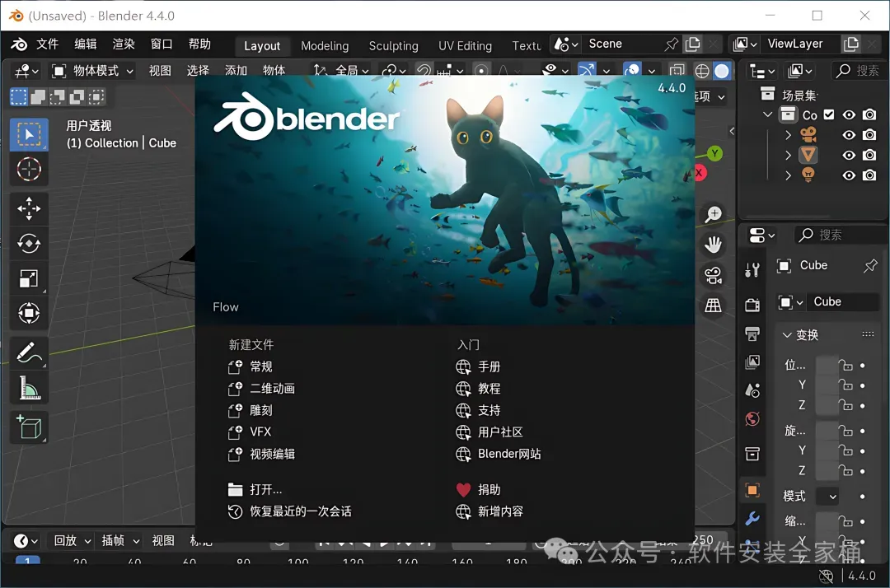Select wireframe viewport shading mode
The height and width of the screenshot is (588, 890).
pyautogui.click(x=702, y=71)
